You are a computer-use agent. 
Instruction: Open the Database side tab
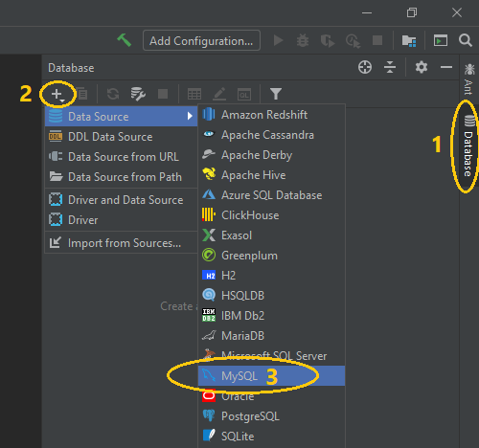coord(468,146)
